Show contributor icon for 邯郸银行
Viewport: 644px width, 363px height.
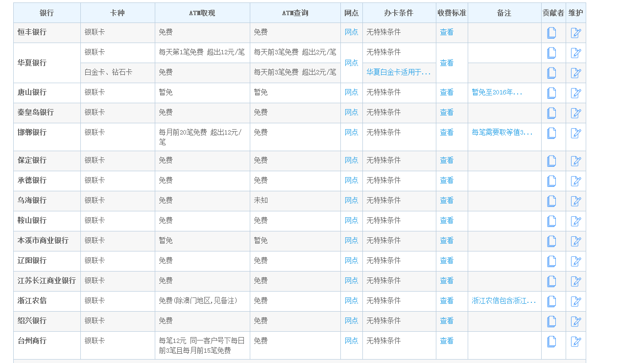pyautogui.click(x=551, y=133)
